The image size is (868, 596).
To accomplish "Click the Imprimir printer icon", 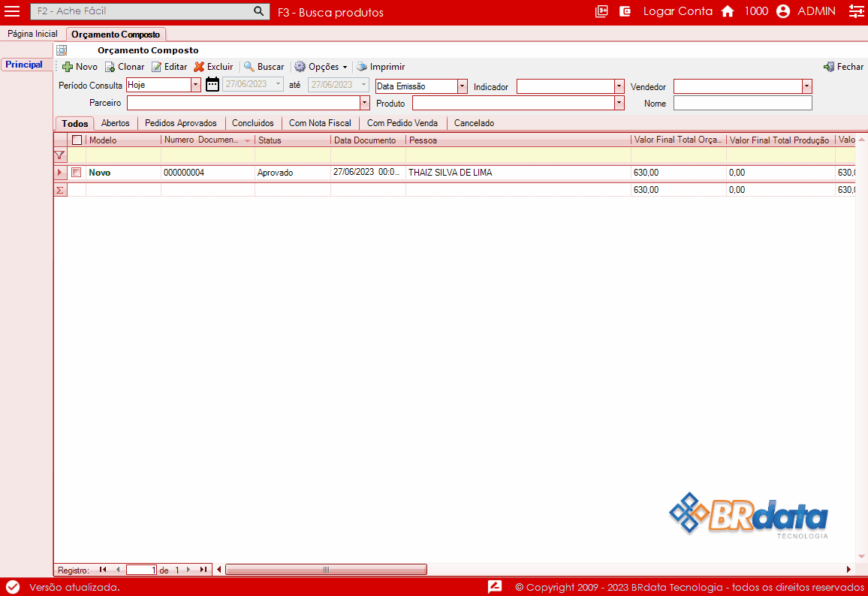I will (x=362, y=67).
